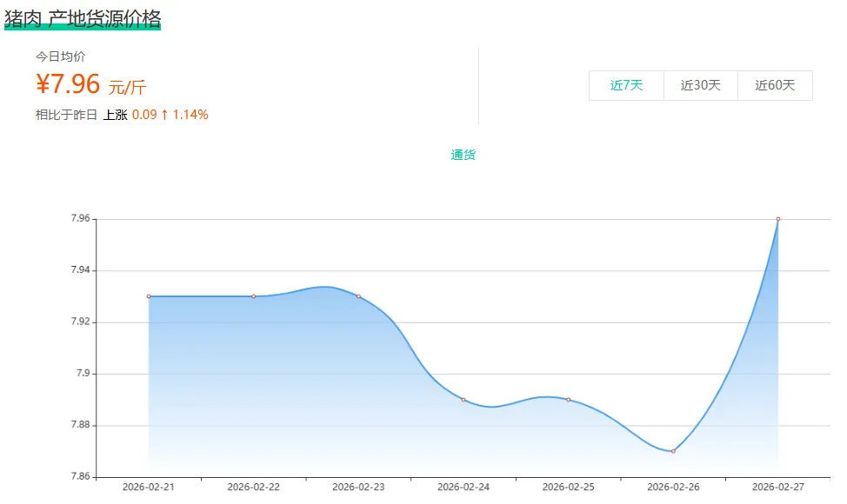The height and width of the screenshot is (504, 847).
Task: Switch to the 近30天 time range
Action: [x=700, y=85]
